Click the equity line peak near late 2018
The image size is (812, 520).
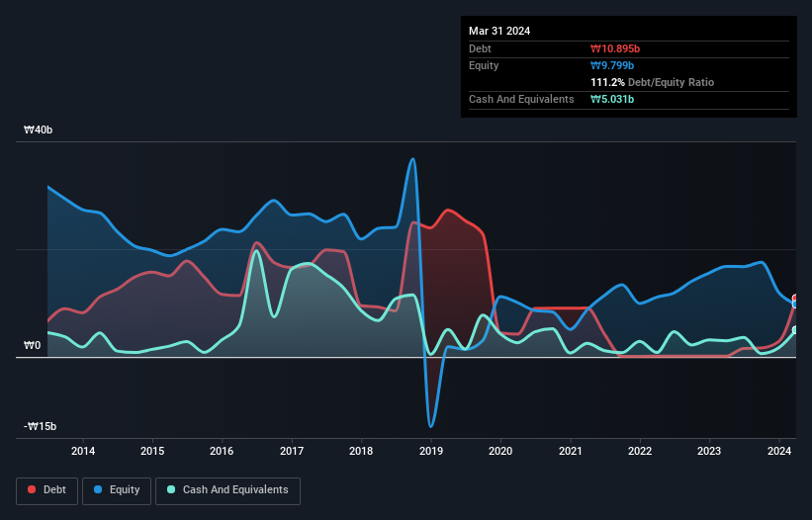[412, 159]
